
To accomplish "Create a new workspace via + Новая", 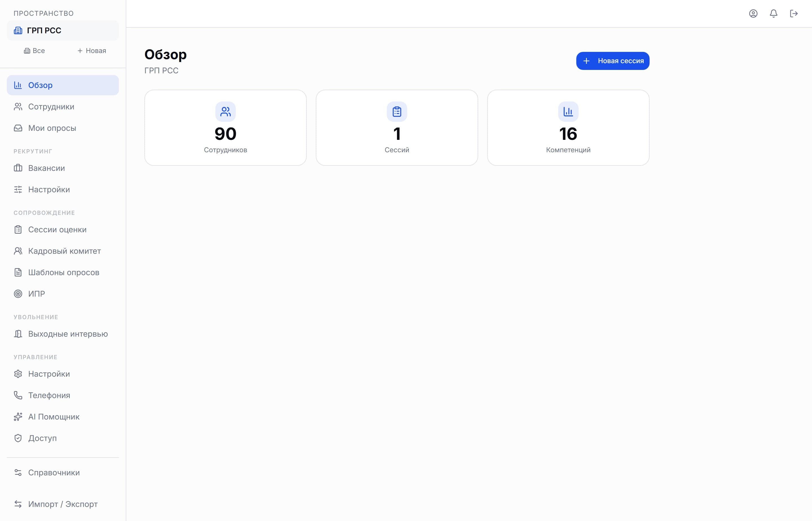I will tap(92, 51).
